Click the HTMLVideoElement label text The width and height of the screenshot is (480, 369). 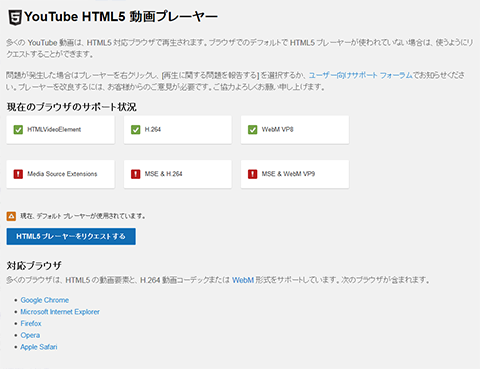coord(54,129)
